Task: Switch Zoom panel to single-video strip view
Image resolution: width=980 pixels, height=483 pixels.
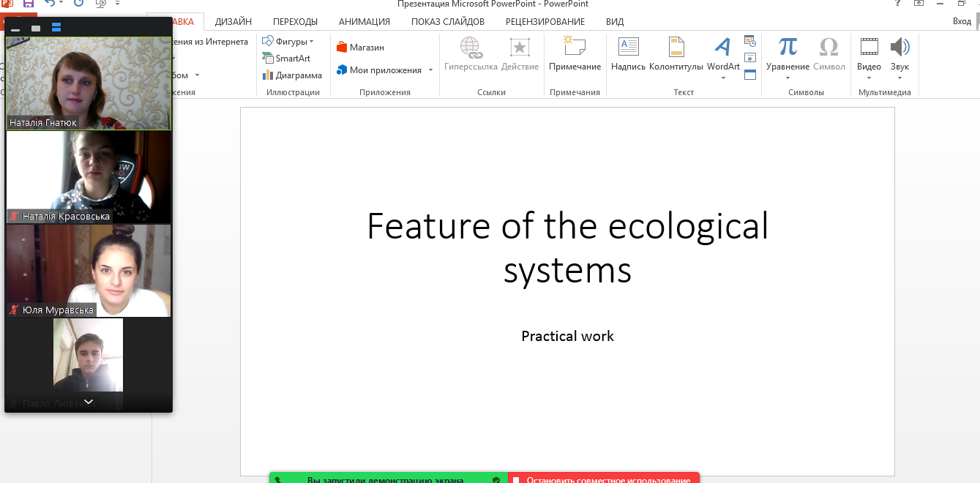Action: pyautogui.click(x=36, y=29)
